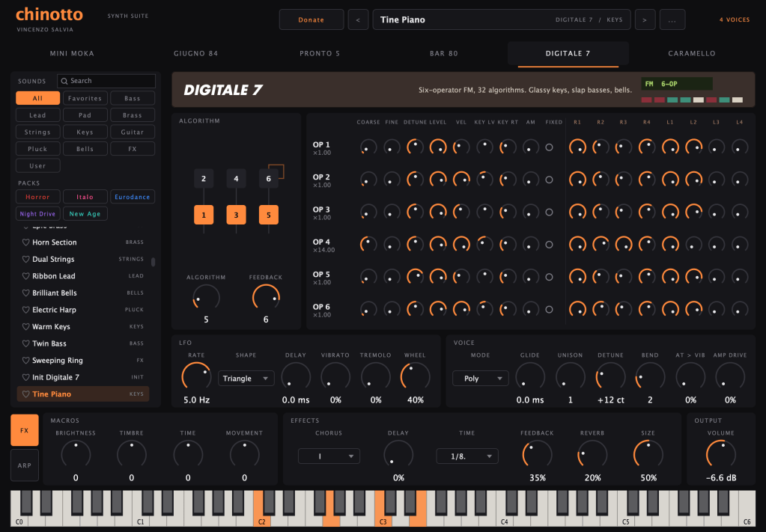Click the heart icon beside Twin Bass
This screenshot has height=532, width=766.
point(26,343)
